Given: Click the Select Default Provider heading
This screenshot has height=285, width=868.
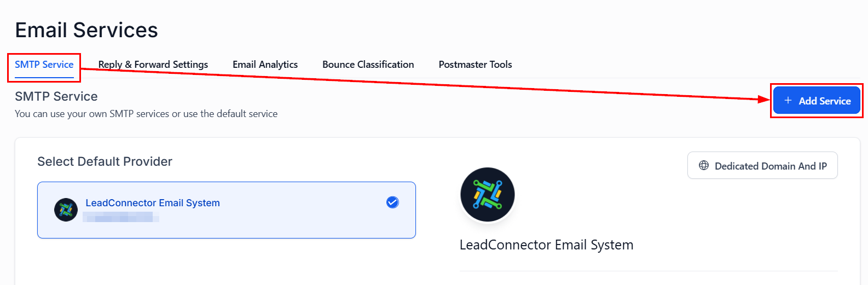Looking at the screenshot, I should point(105,161).
